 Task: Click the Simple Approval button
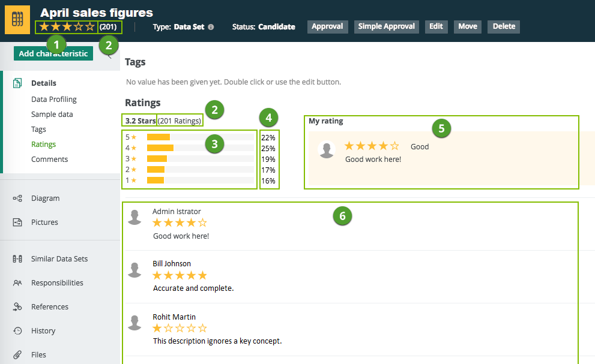coord(387,26)
